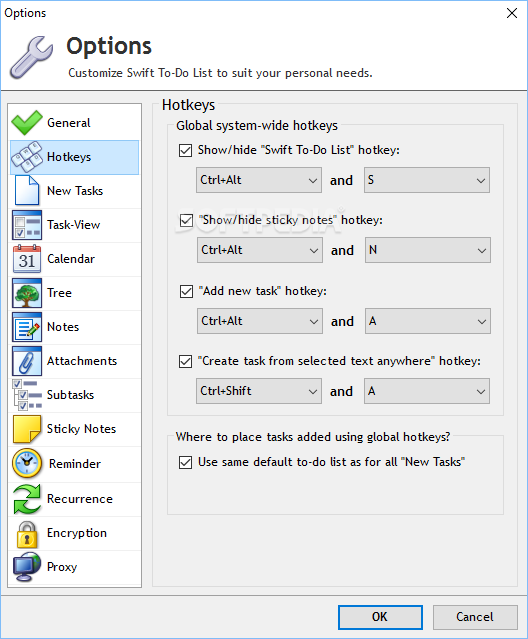Click the clock Reminder icon

coord(27,463)
